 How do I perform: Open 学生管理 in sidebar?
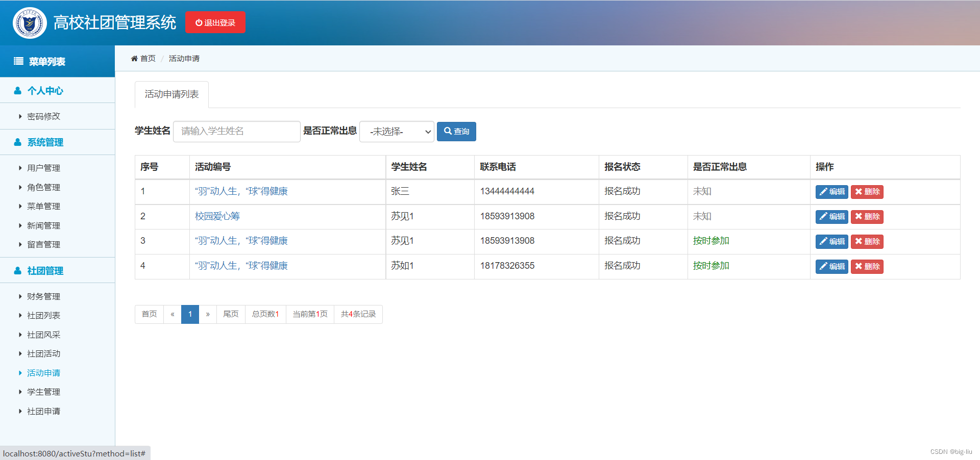pyautogui.click(x=43, y=392)
